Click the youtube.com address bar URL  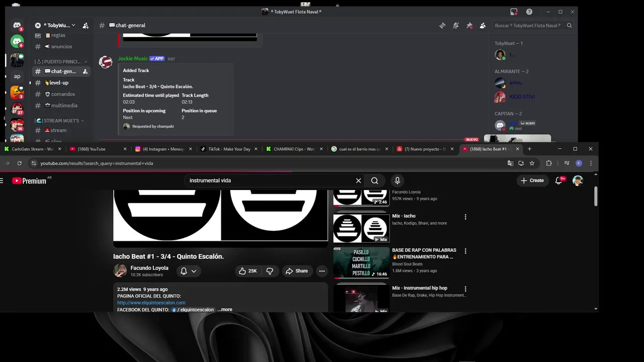[x=97, y=163]
